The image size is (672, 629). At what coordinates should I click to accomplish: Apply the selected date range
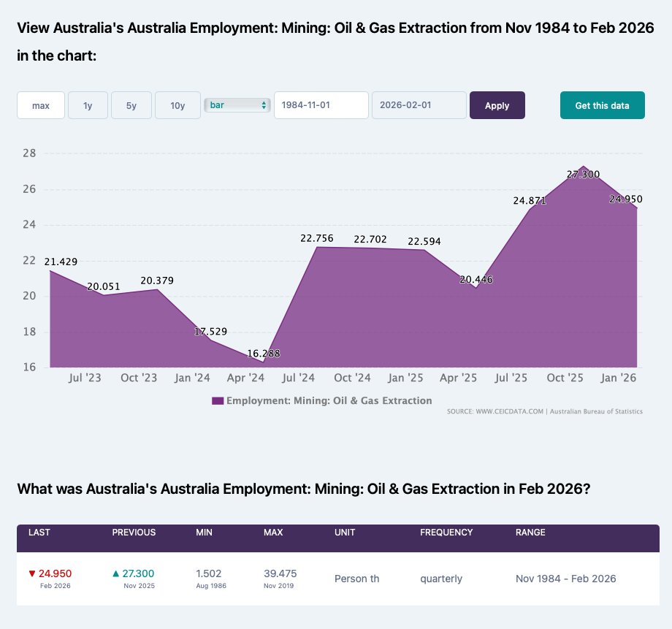497,105
